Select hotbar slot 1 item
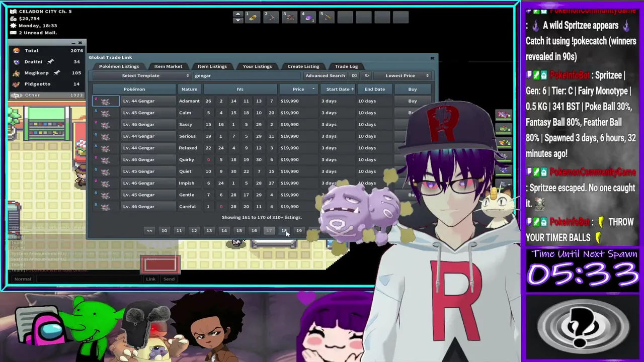 coord(252,17)
